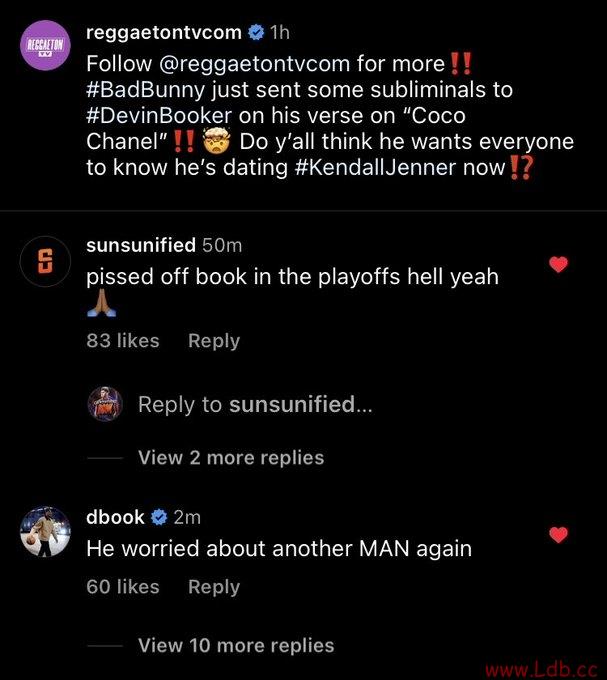The width and height of the screenshot is (607, 680).
Task: Expand View 10 more replies
Action: [236, 645]
